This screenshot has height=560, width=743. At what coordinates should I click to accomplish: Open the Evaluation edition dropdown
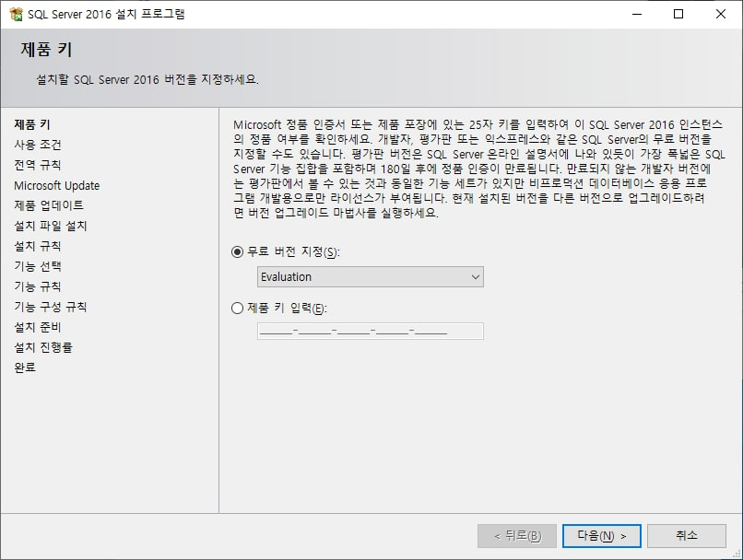pyautogui.click(x=370, y=277)
